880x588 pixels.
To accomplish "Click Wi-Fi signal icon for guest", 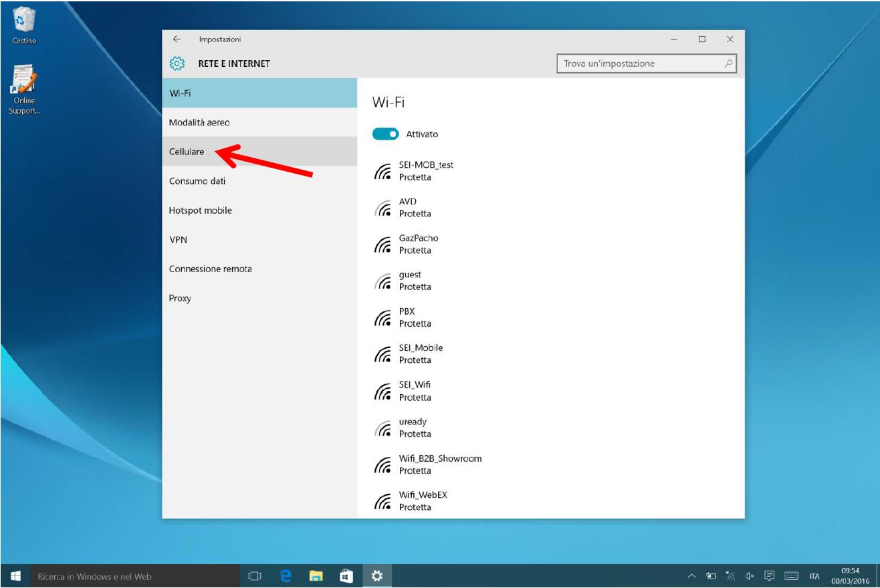I will coord(382,281).
